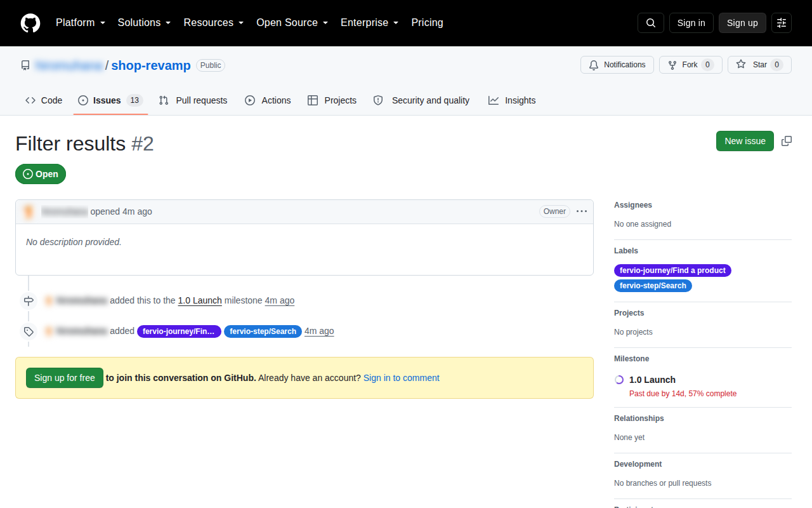The height and width of the screenshot is (508, 812).
Task: Click the 'Filter results #2' title
Action: pos(84,144)
